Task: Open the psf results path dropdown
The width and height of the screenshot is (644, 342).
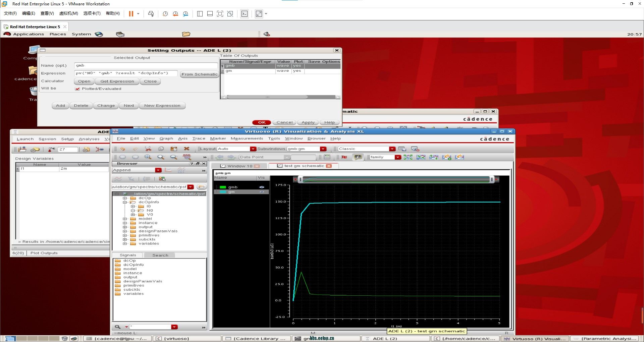Action: click(x=191, y=187)
